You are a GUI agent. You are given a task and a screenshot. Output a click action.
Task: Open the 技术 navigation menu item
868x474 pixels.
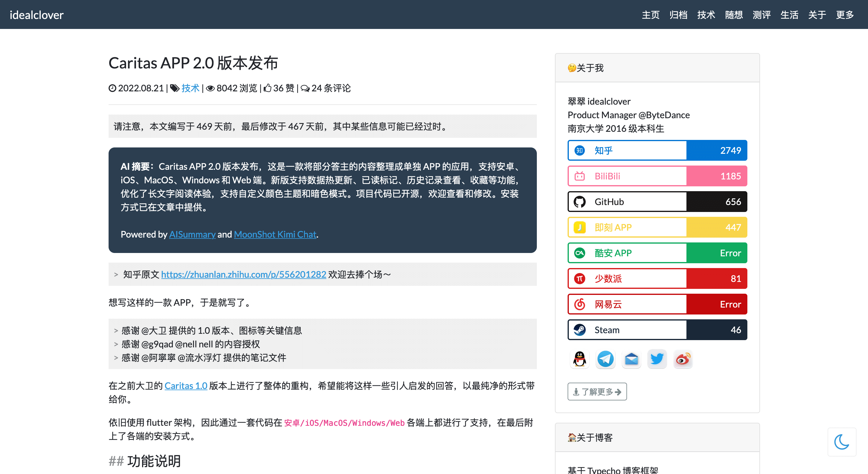[x=706, y=15]
